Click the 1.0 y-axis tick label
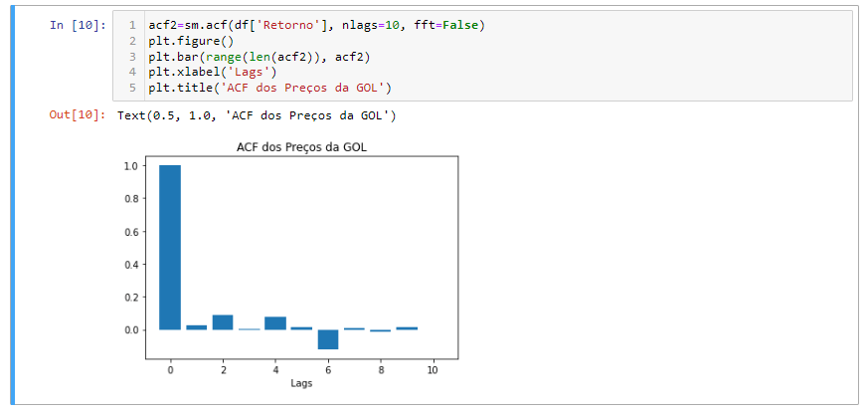This screenshot has height=412, width=868. (x=131, y=166)
